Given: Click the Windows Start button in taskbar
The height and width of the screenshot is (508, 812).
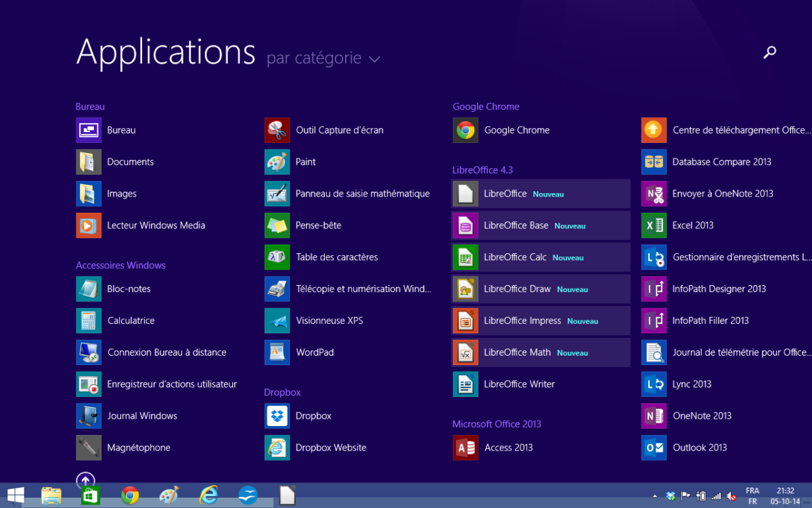Looking at the screenshot, I should pos(16,495).
